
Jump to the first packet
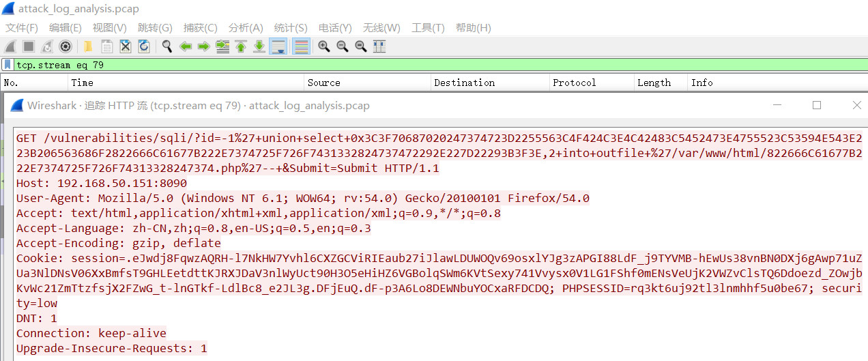click(241, 46)
